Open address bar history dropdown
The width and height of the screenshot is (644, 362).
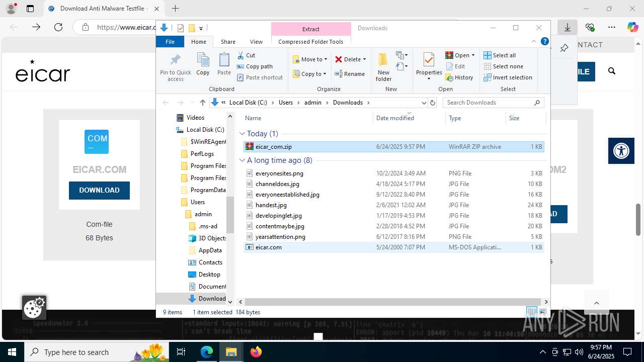point(423,103)
